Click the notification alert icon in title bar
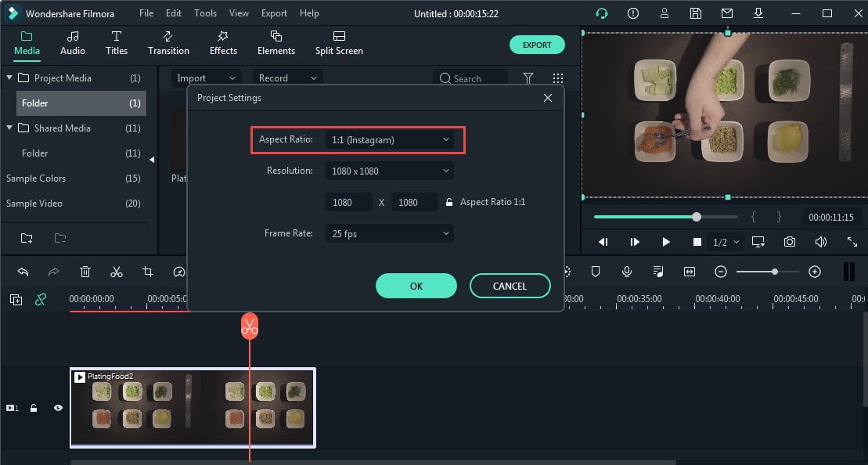868x465 pixels. pos(632,13)
